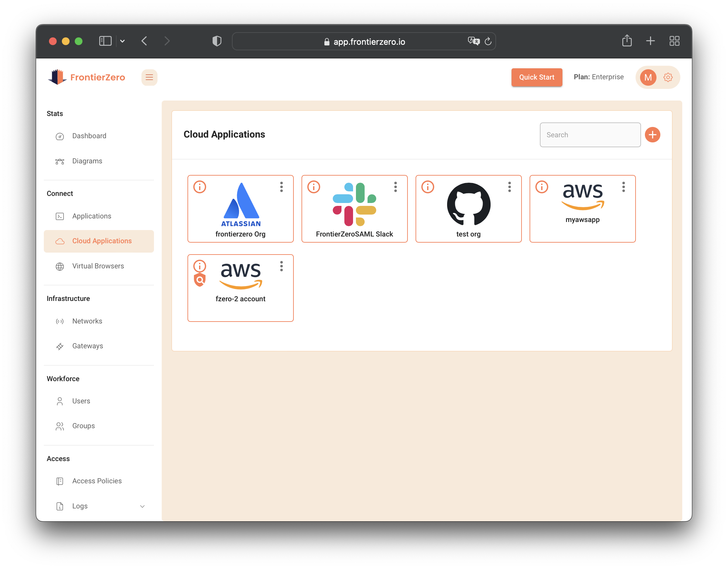Open three-dot menu on fzero-2 account card
The width and height of the screenshot is (728, 569).
click(x=282, y=266)
